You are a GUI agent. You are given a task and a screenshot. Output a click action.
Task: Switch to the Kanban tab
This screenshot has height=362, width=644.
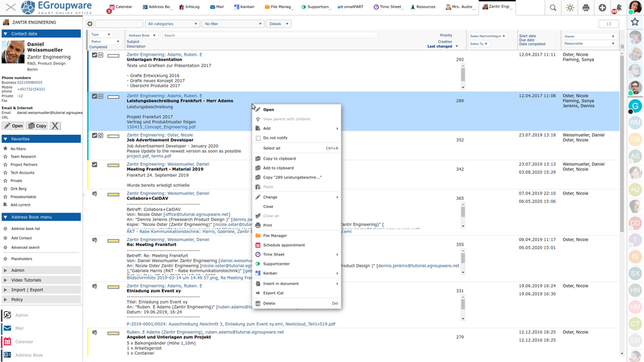point(244,7)
